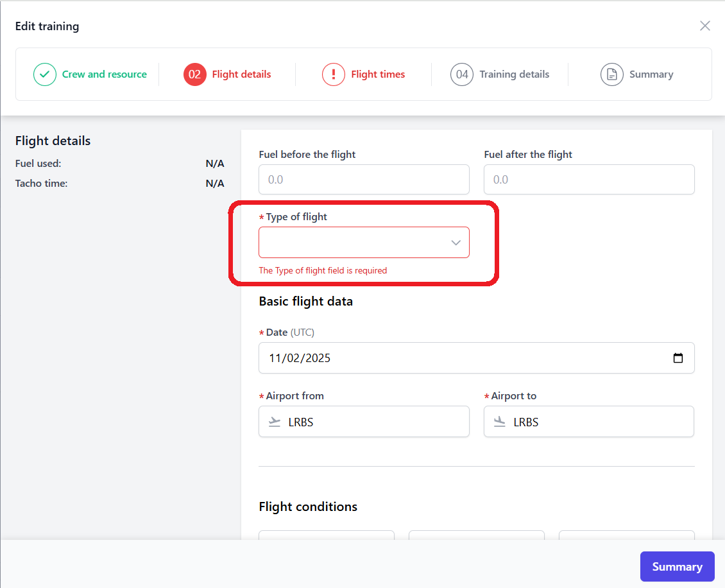Click the 04 step circle icon

point(462,74)
